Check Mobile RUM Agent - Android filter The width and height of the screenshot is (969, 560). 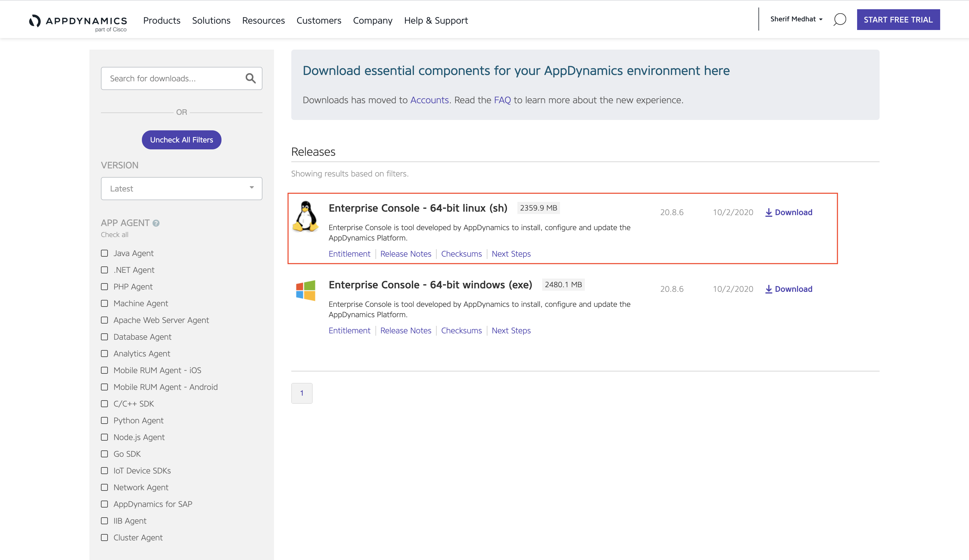tap(104, 387)
